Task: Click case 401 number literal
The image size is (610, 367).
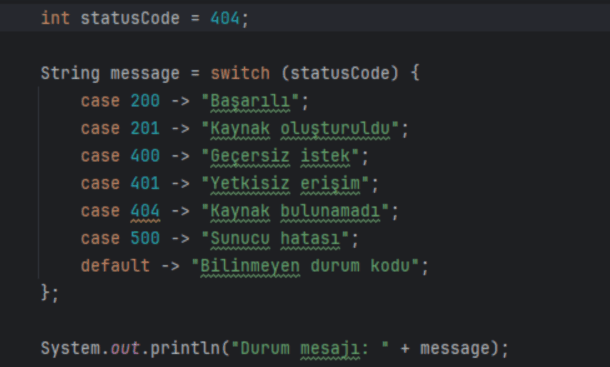Action: 145,184
